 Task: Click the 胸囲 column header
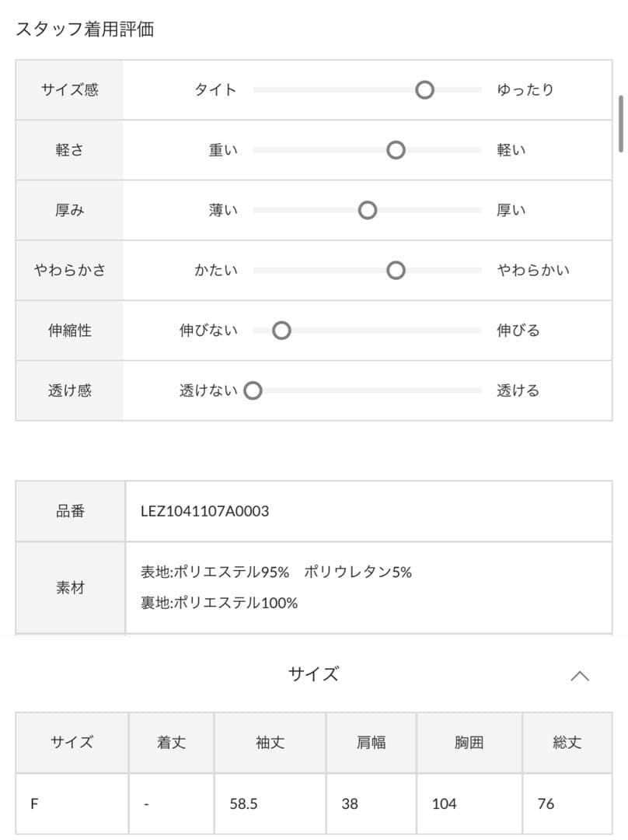pyautogui.click(x=469, y=743)
